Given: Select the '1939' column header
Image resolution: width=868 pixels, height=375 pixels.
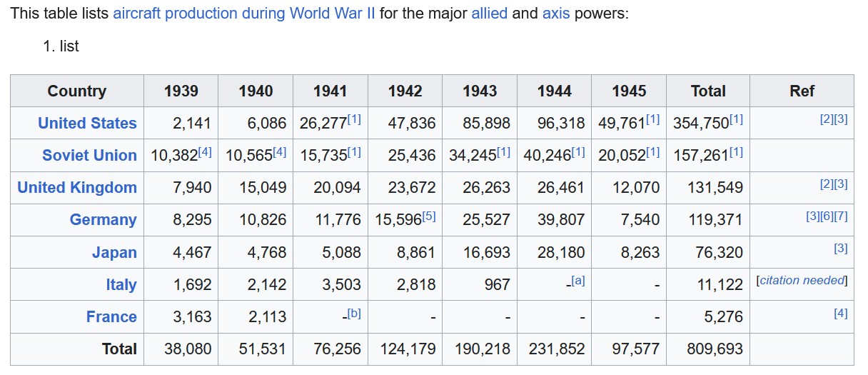Looking at the screenshot, I should tap(181, 91).
